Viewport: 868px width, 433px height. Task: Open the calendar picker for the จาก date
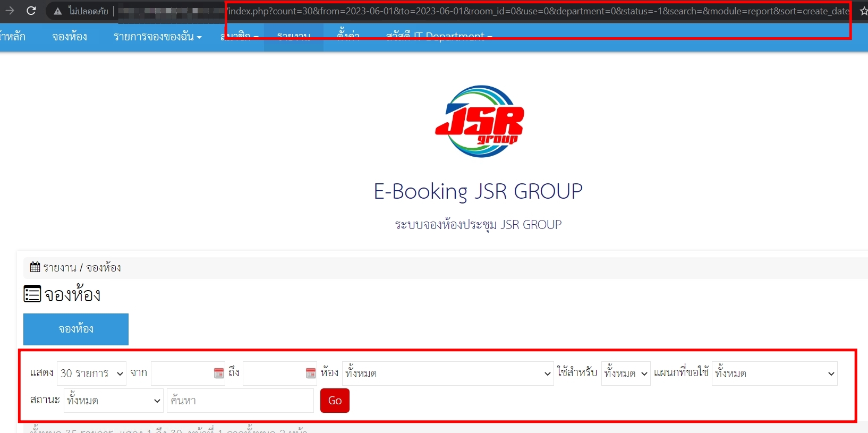(x=219, y=373)
